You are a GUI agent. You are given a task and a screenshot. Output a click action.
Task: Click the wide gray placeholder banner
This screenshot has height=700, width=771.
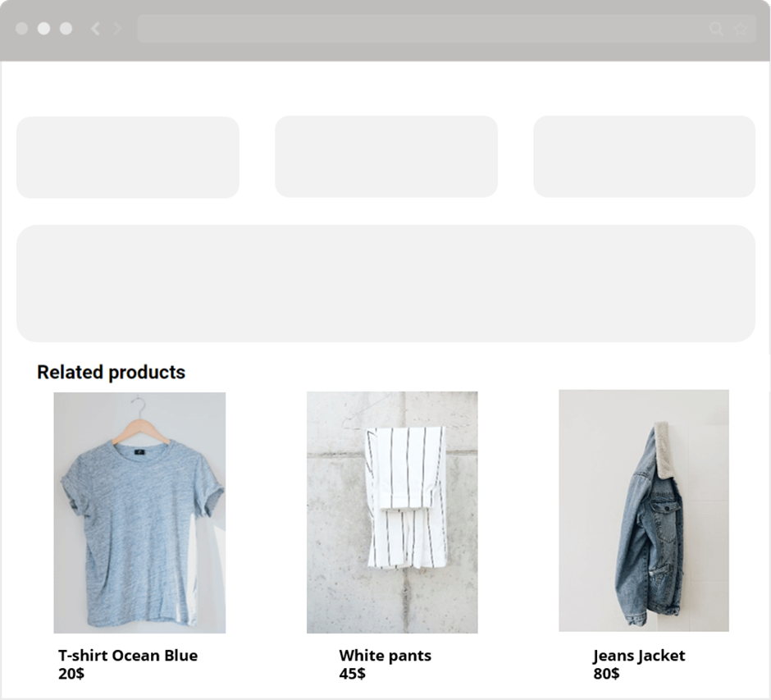[386, 283]
